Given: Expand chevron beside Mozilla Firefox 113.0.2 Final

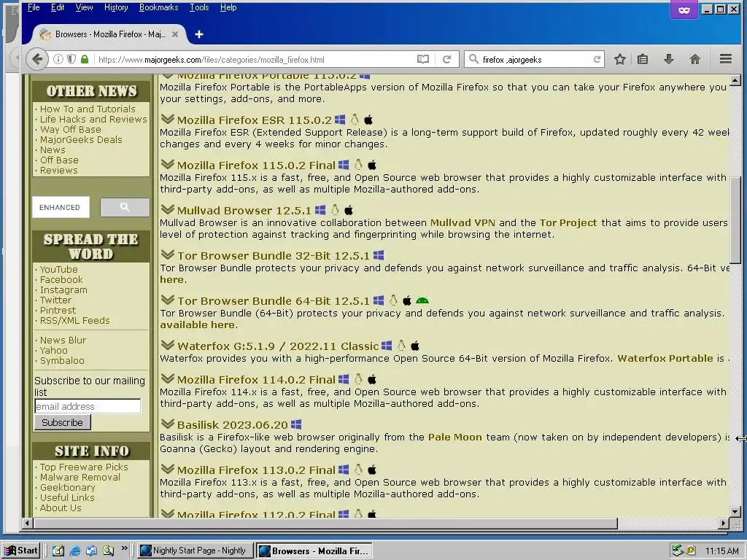Looking at the screenshot, I should tap(167, 469).
